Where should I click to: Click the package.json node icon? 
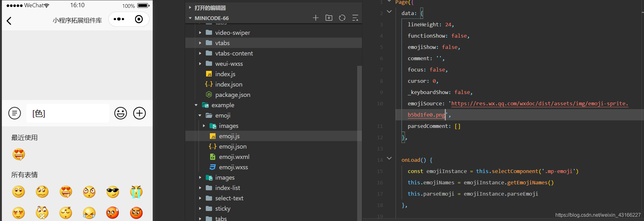pos(209,94)
